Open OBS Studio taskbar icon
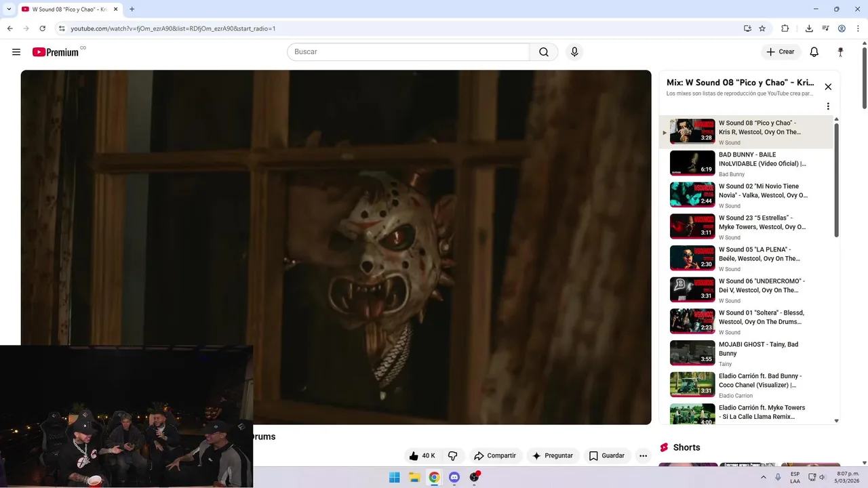The width and height of the screenshot is (868, 488). point(475,477)
